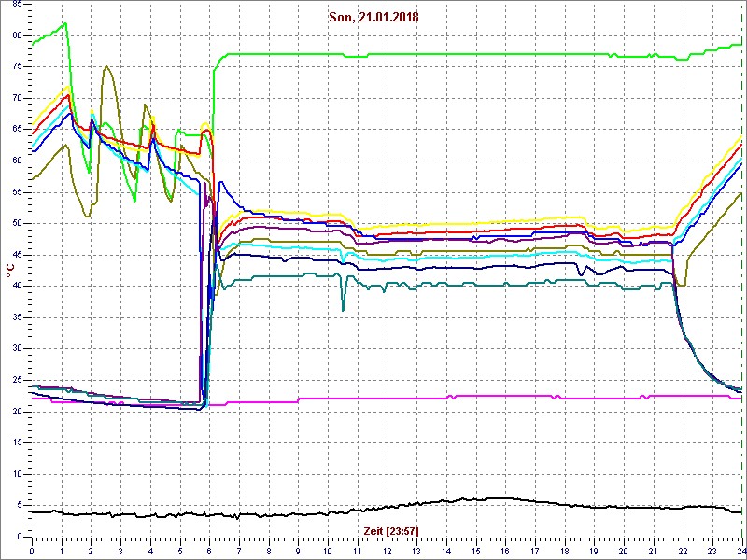Click hour label "13" on the time axis
747x560 pixels.
416,550
